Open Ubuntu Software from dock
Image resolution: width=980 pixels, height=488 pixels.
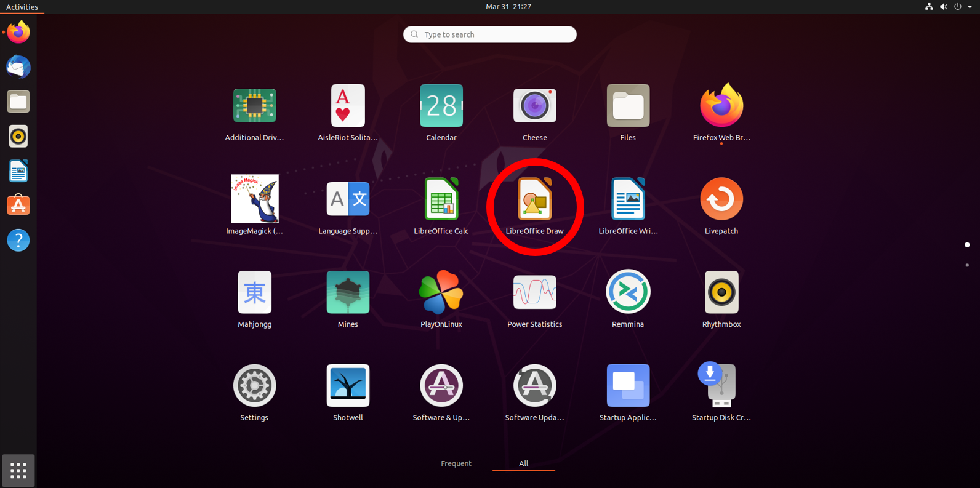click(x=18, y=206)
